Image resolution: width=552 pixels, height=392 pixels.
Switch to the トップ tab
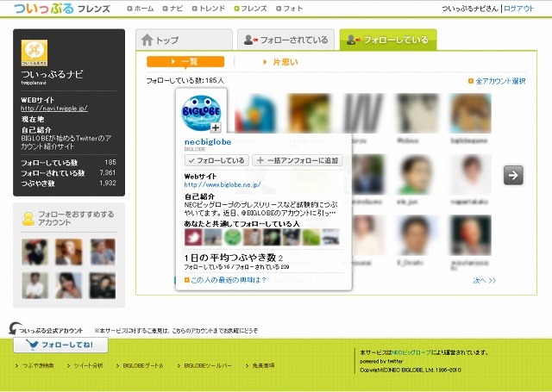(184, 40)
